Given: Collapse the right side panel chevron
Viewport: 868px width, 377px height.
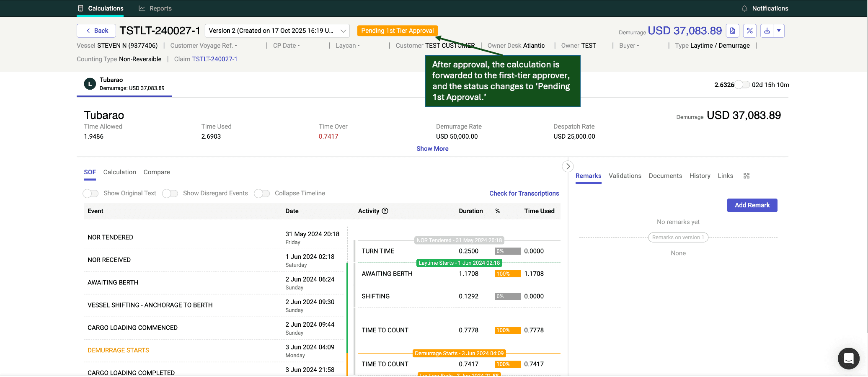Looking at the screenshot, I should [568, 166].
